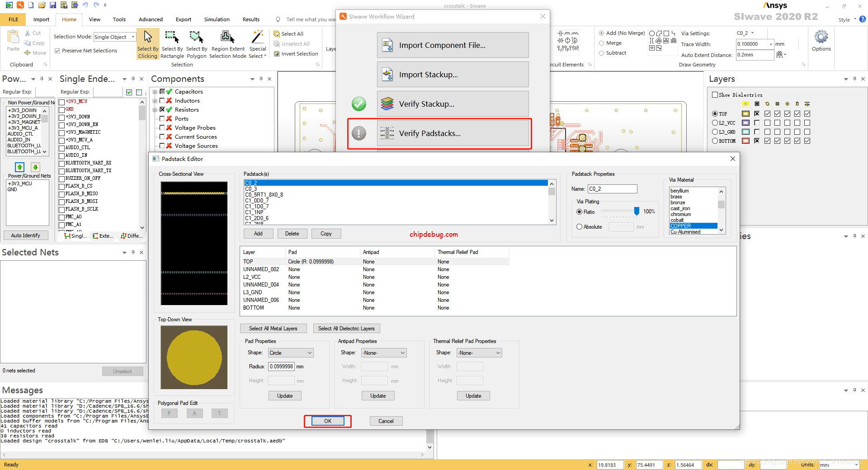Click the Import Component File button
868x470 pixels.
pos(453,45)
